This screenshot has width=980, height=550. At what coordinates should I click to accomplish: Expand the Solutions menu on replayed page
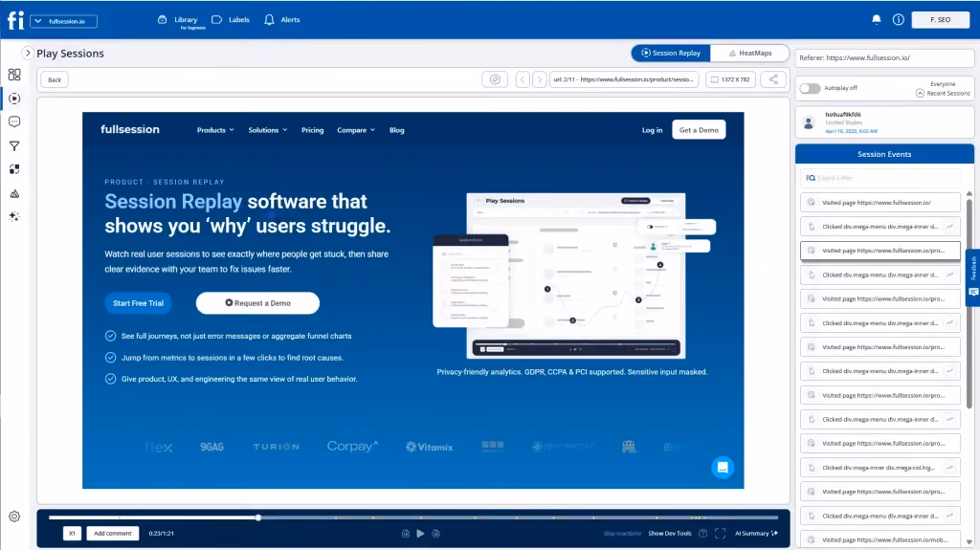click(x=268, y=130)
